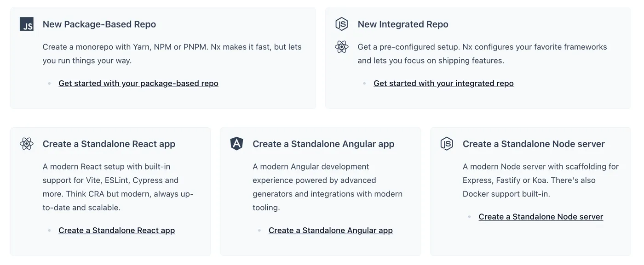644x265 pixels.
Task: Open the 'Get started with your package-based repo' link
Action: (138, 83)
